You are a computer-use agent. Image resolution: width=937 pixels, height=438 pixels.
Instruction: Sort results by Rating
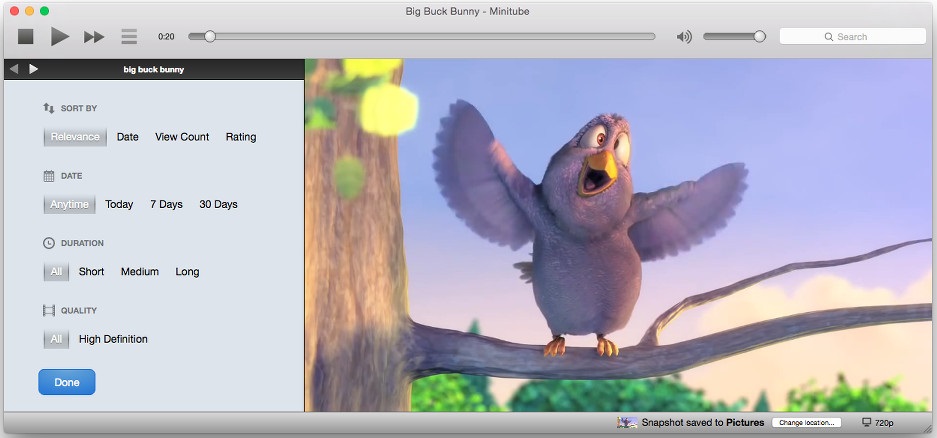[241, 137]
